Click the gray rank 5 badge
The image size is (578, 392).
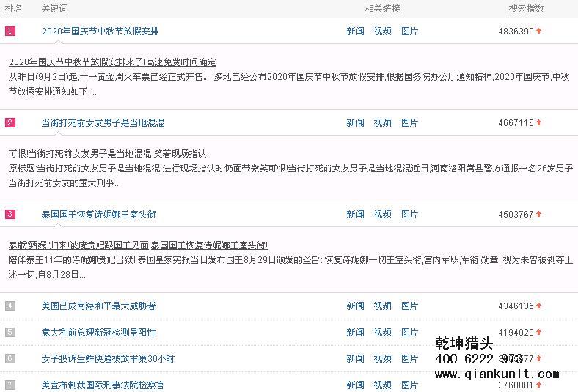click(x=10, y=333)
